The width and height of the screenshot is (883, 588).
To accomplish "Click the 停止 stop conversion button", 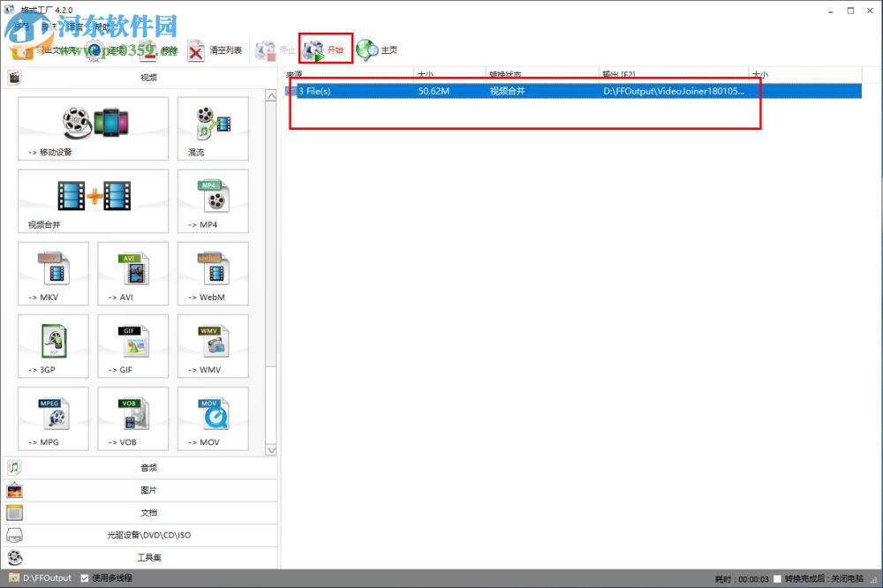I will tap(275, 50).
